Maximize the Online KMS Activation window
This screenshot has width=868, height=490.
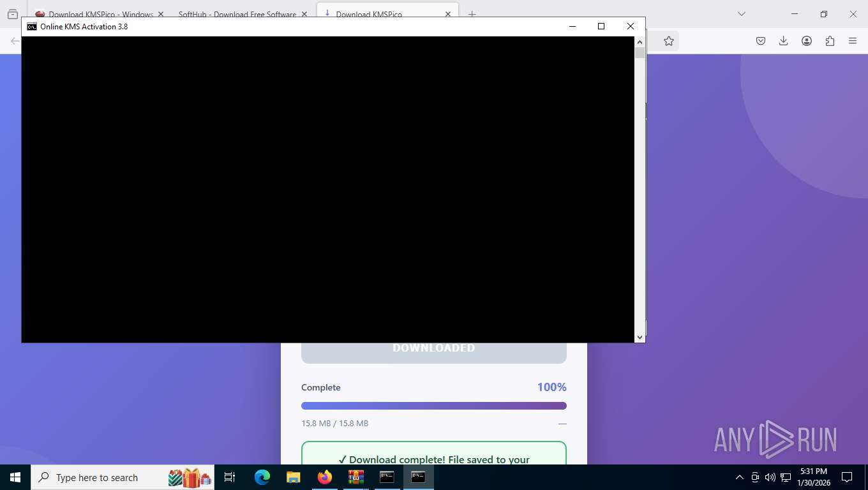[x=601, y=26]
